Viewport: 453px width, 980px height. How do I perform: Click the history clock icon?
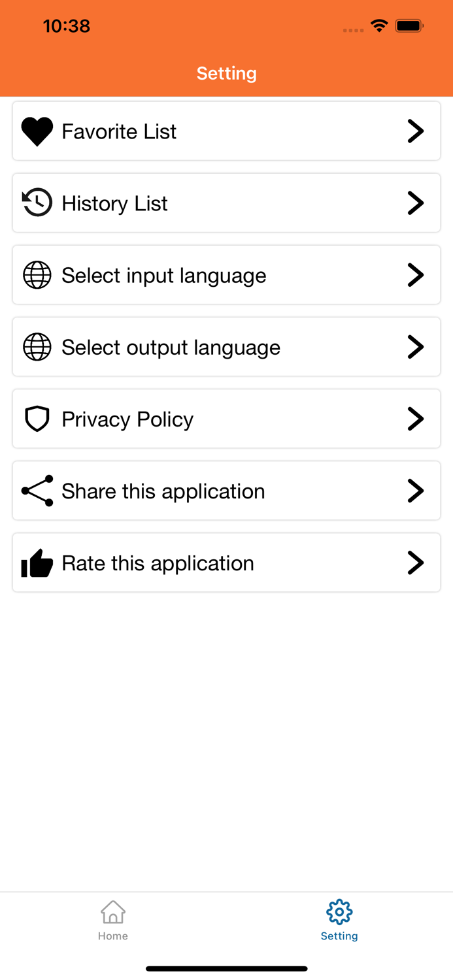click(37, 203)
